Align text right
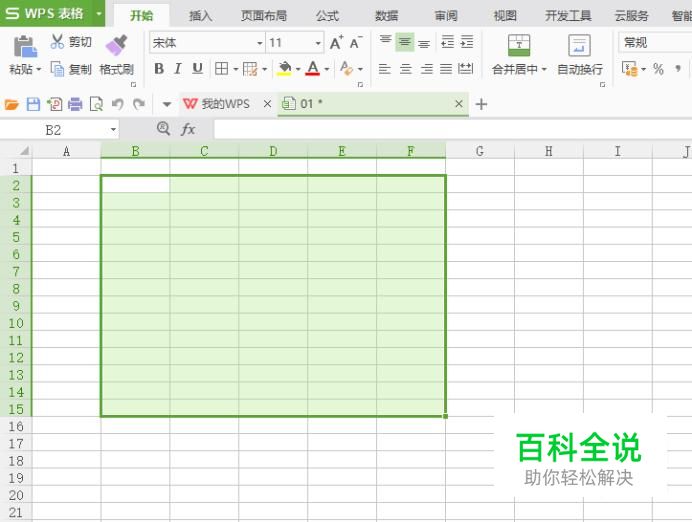Viewport: 692px width, 522px height. click(x=426, y=68)
